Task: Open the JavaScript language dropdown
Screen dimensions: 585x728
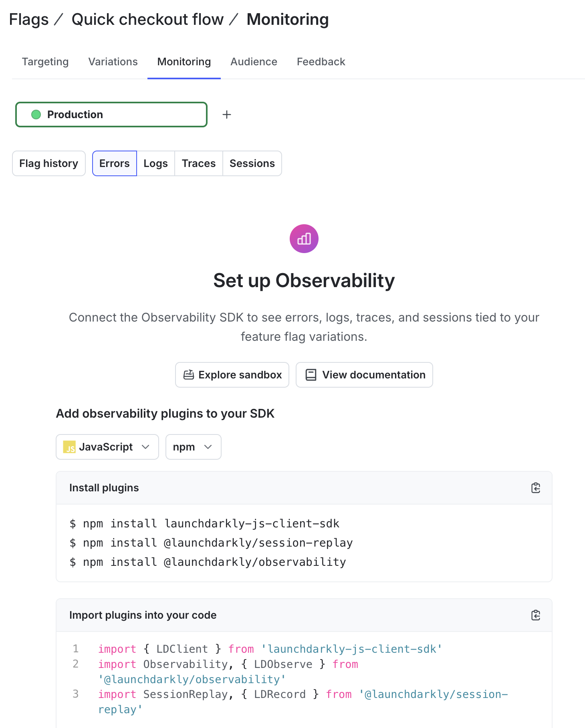Action: pos(107,447)
